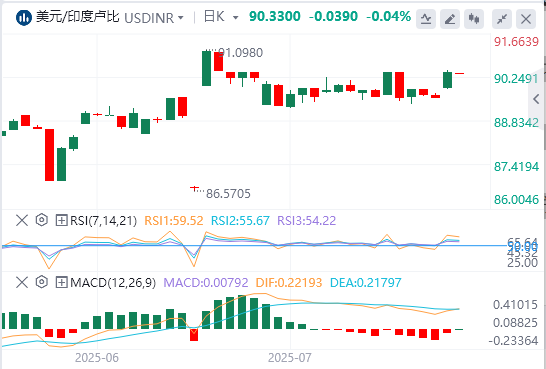
Task: Expand the MACD indicator plus box
Action: coord(61,282)
